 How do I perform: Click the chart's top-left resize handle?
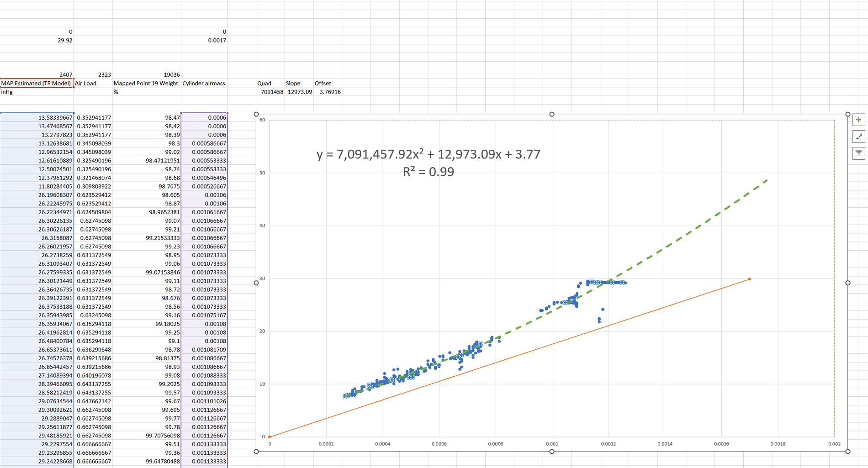(x=256, y=114)
